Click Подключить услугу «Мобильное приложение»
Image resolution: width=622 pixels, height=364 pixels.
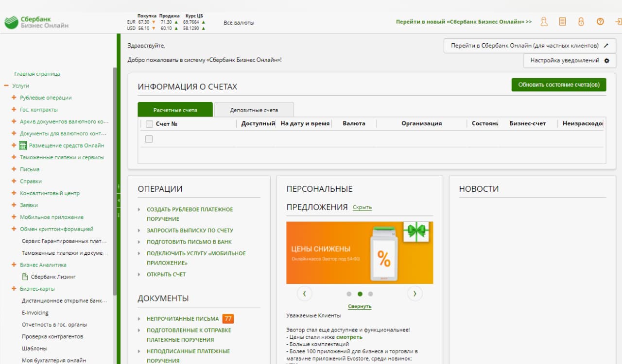[196, 258]
